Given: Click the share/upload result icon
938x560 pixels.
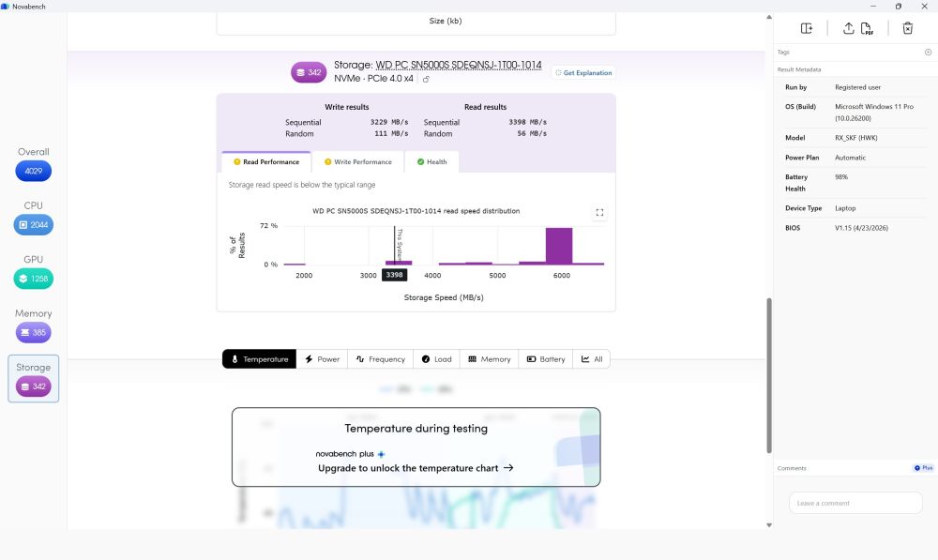Looking at the screenshot, I should click(848, 28).
